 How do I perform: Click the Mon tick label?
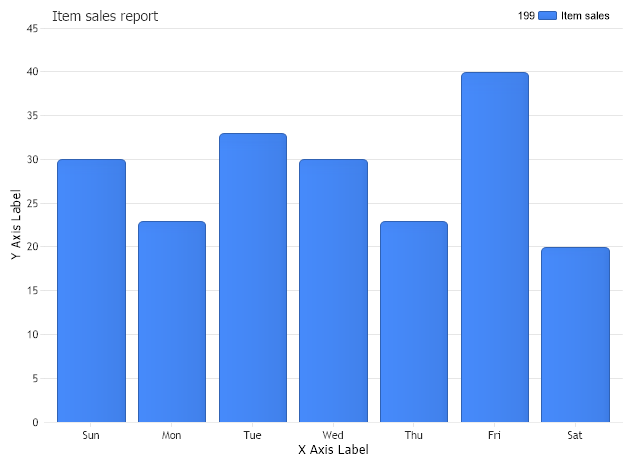tap(172, 435)
